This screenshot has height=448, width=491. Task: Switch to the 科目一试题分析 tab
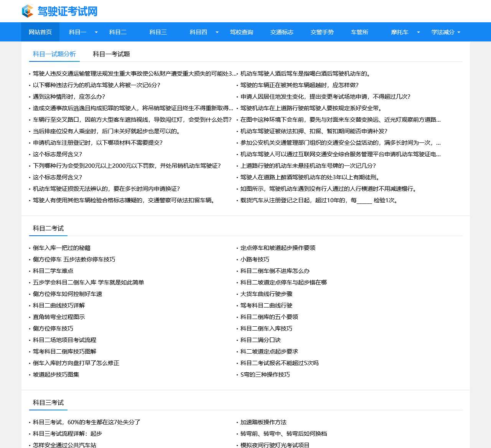pos(54,54)
